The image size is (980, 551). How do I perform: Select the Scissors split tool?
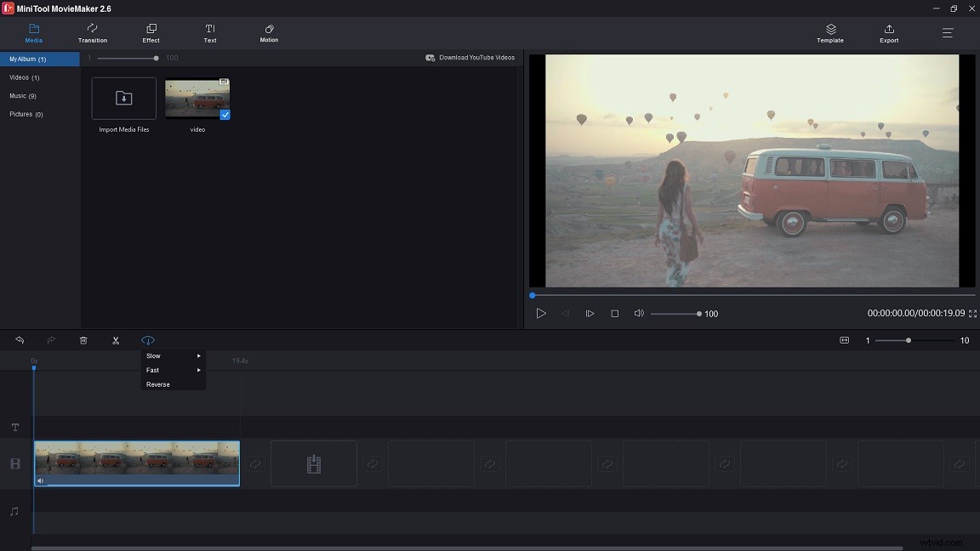click(116, 340)
